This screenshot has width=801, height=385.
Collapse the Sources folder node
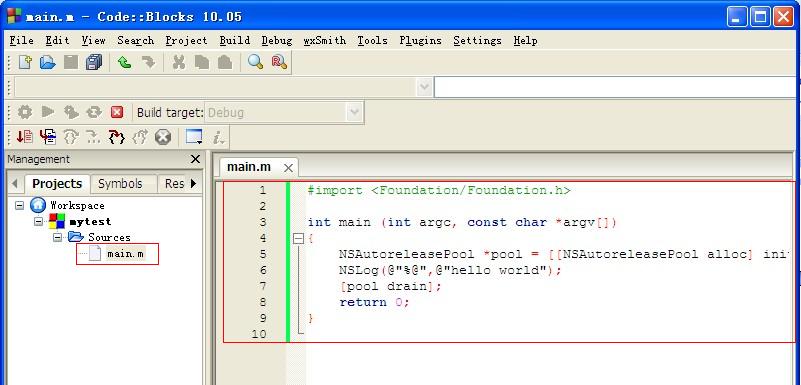coord(57,237)
